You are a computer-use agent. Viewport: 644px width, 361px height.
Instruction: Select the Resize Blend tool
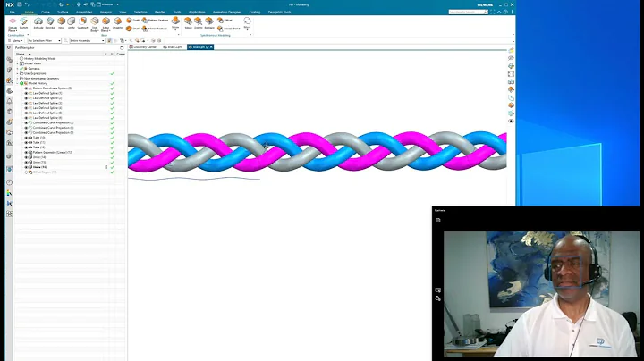click(228, 29)
